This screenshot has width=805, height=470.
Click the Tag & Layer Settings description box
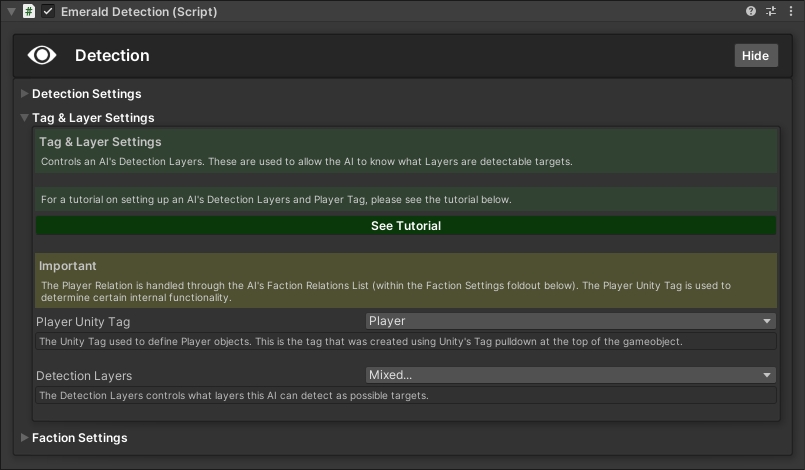406,152
